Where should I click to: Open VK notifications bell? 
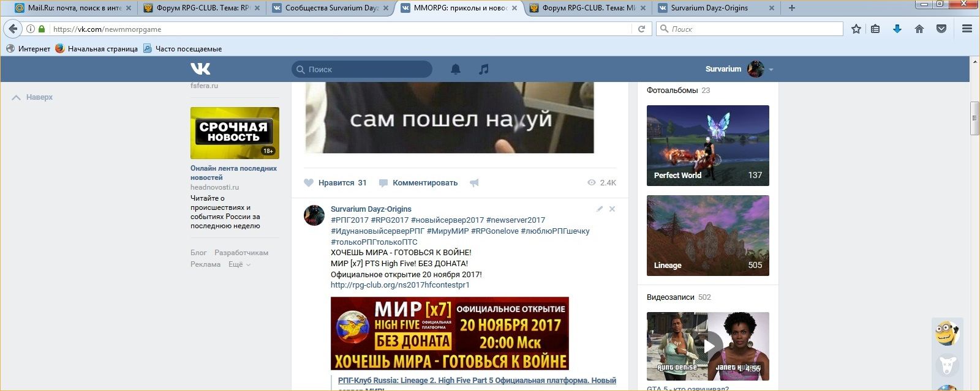pyautogui.click(x=456, y=69)
